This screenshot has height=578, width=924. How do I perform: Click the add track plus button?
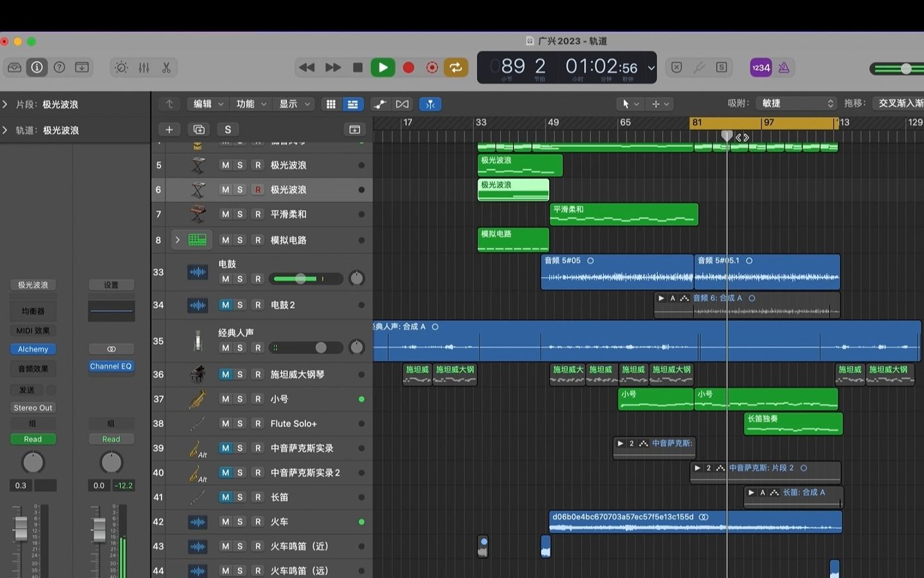[169, 129]
